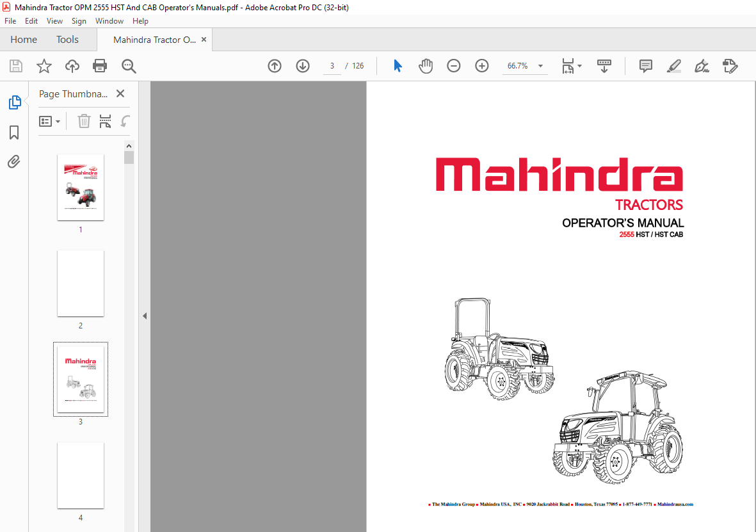The height and width of the screenshot is (532, 756).
Task: Add a comment with the speech bubble
Action: [x=646, y=66]
